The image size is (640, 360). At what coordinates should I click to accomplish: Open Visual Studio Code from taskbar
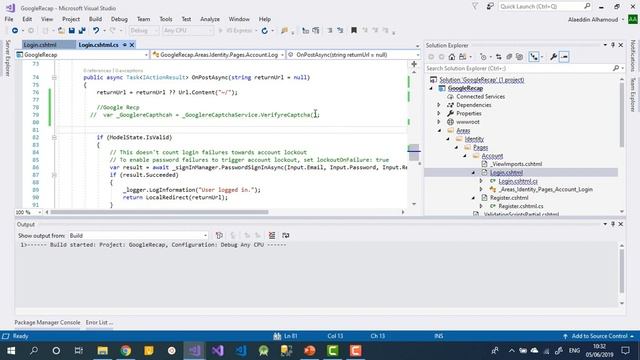pyautogui.click(x=241, y=351)
